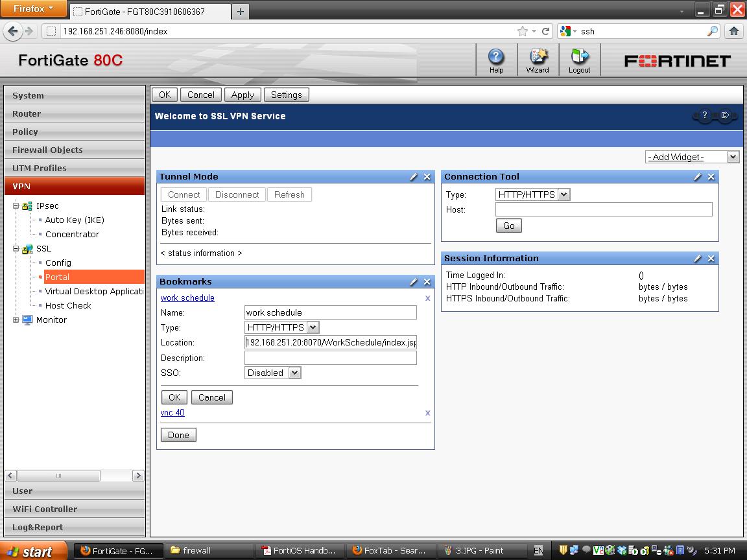Click the bookmark Name input field
747x560 pixels.
coord(331,312)
